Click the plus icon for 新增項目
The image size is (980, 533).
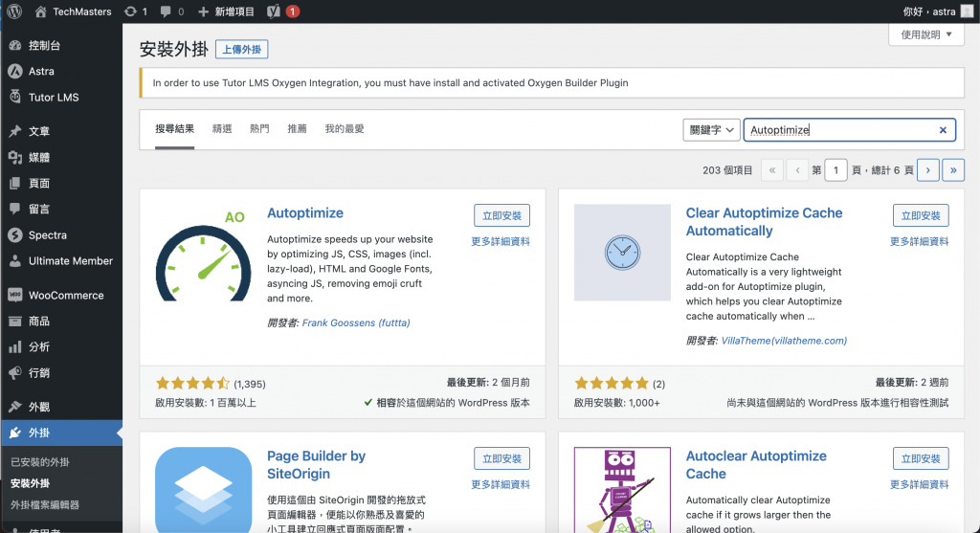point(203,11)
